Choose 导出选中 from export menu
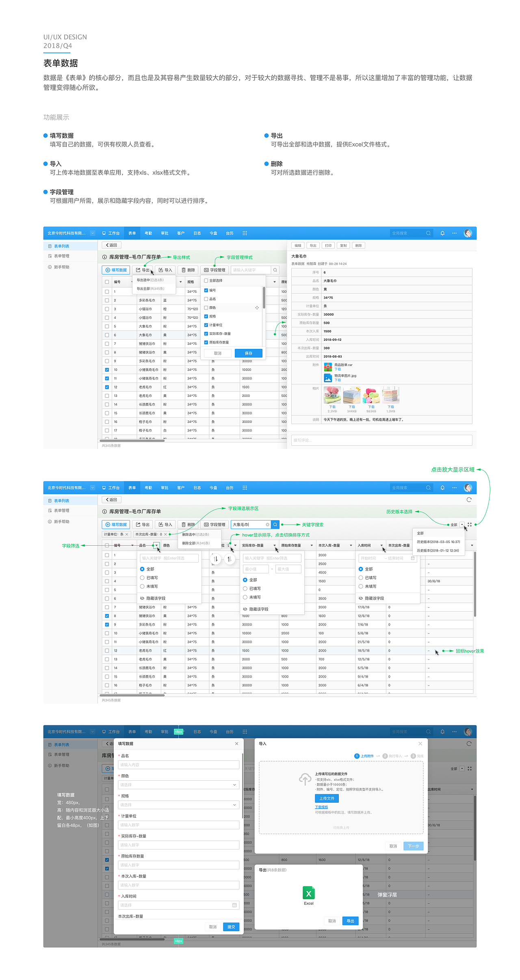This screenshot has width=520, height=980. 154,280
